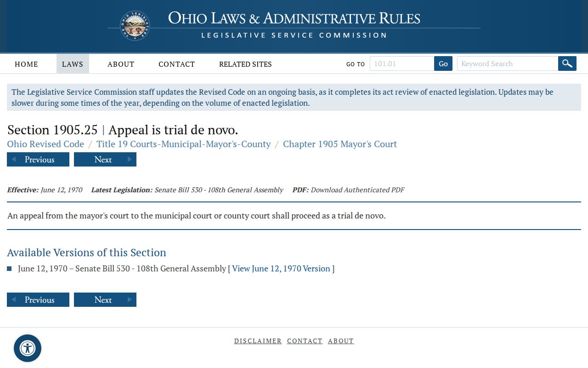Viewport: 588px width, 368px height.
Task: Open View June 12, 1970 Version link
Action: click(281, 269)
